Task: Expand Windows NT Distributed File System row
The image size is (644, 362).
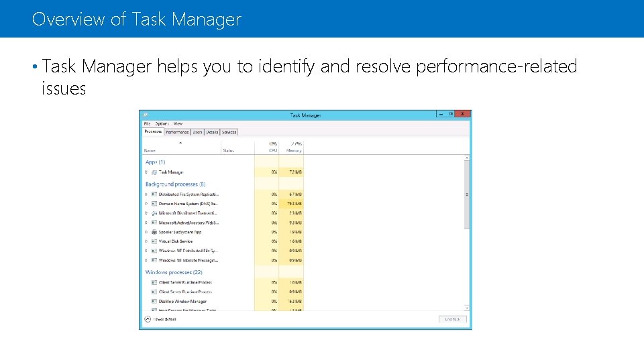Action: (146, 251)
